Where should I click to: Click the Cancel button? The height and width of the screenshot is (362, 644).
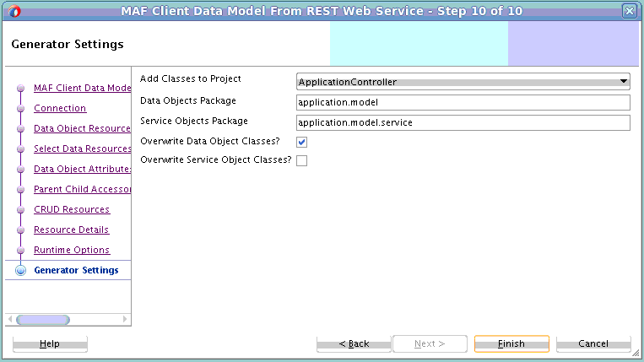tap(593, 343)
